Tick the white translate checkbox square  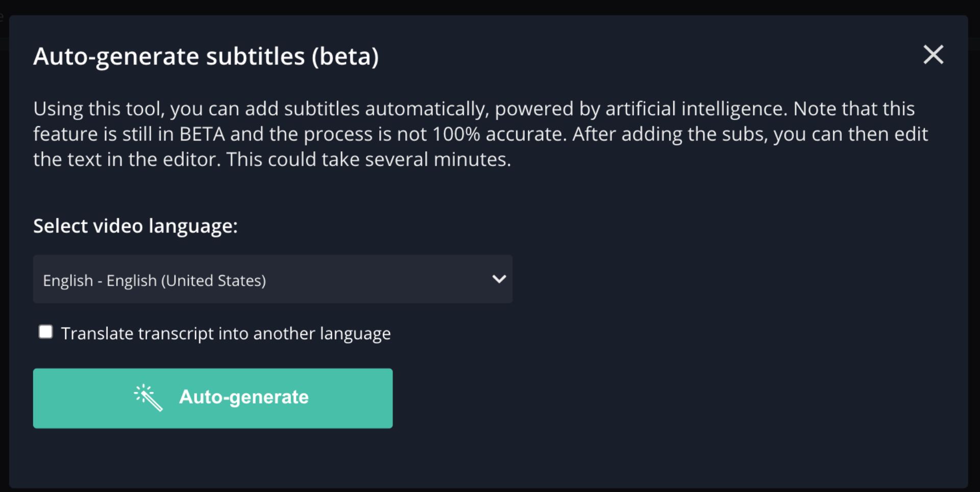pos(46,332)
